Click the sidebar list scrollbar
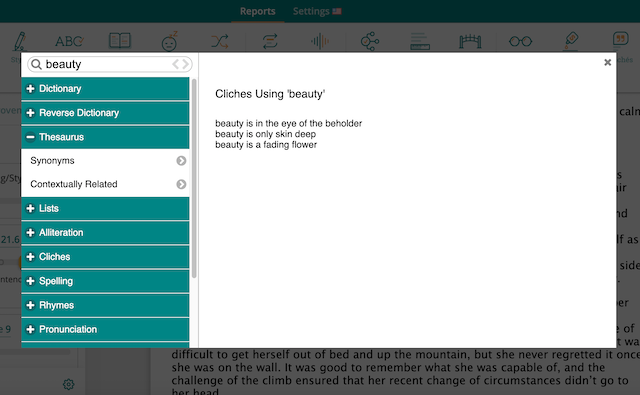The image size is (640, 395). 194,178
